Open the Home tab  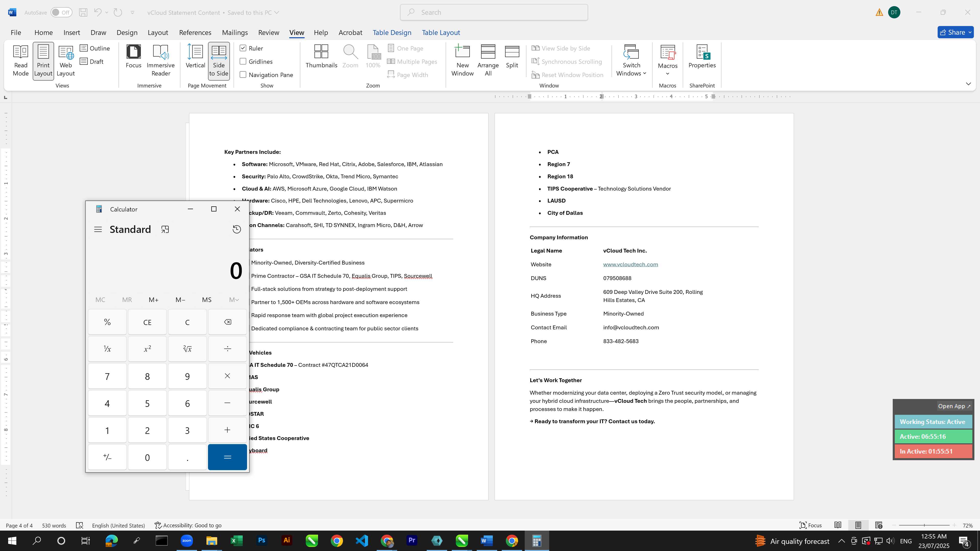pyautogui.click(x=43, y=33)
